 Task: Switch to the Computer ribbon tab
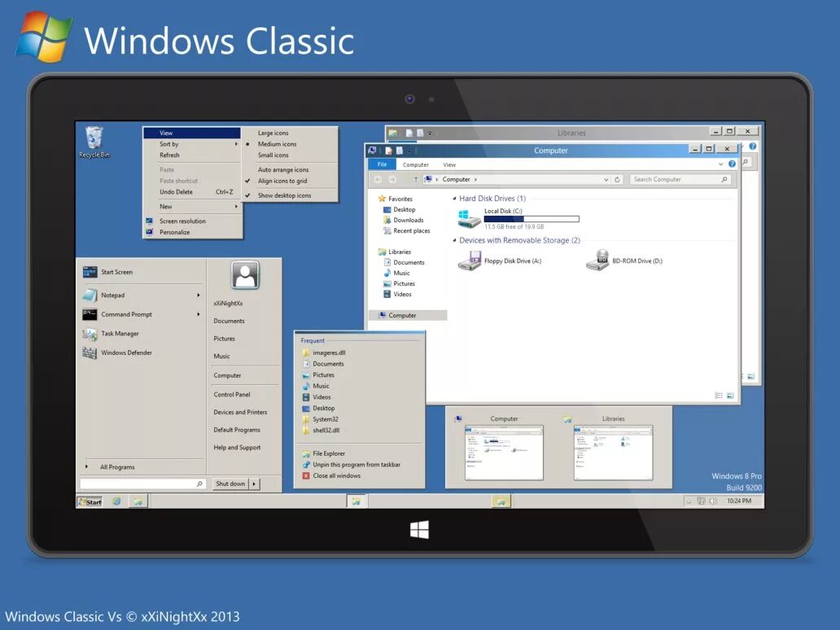click(x=415, y=165)
